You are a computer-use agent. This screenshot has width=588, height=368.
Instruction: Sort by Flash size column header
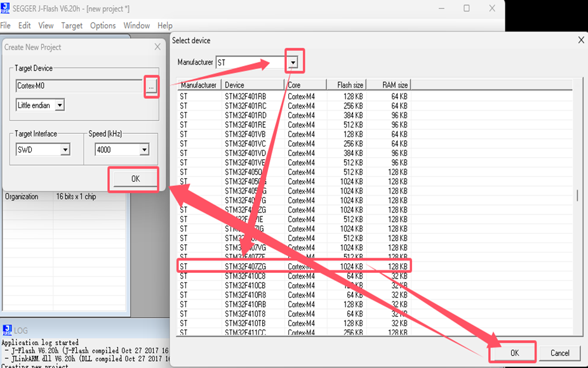pos(347,85)
